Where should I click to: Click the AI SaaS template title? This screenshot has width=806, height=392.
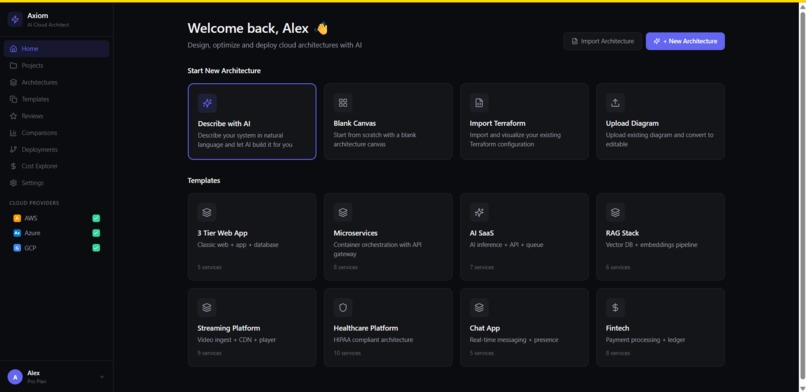coord(482,233)
